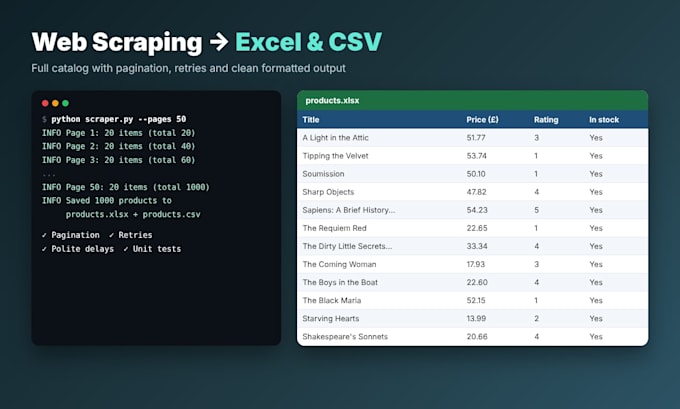The height and width of the screenshot is (409, 680).
Task: Click the price value 13.99
Action: pyautogui.click(x=476, y=319)
